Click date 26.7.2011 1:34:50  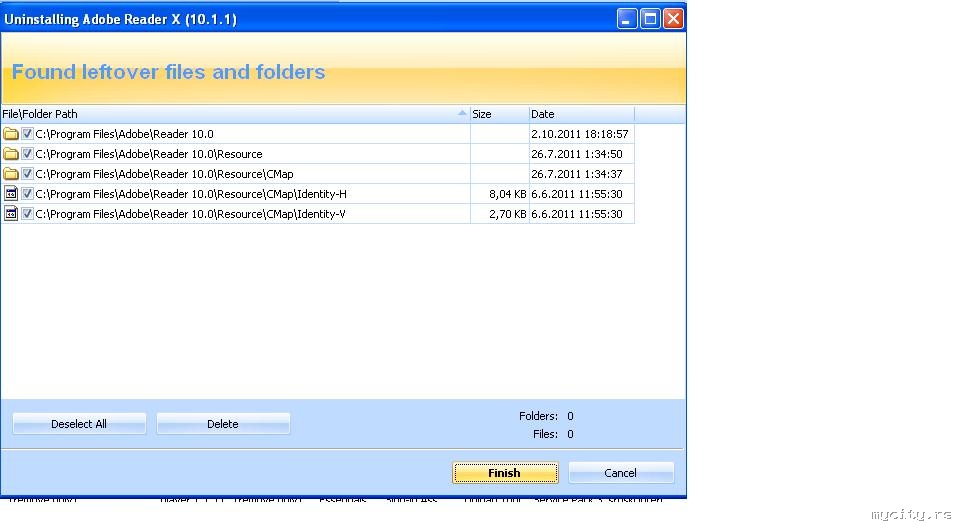pos(577,154)
